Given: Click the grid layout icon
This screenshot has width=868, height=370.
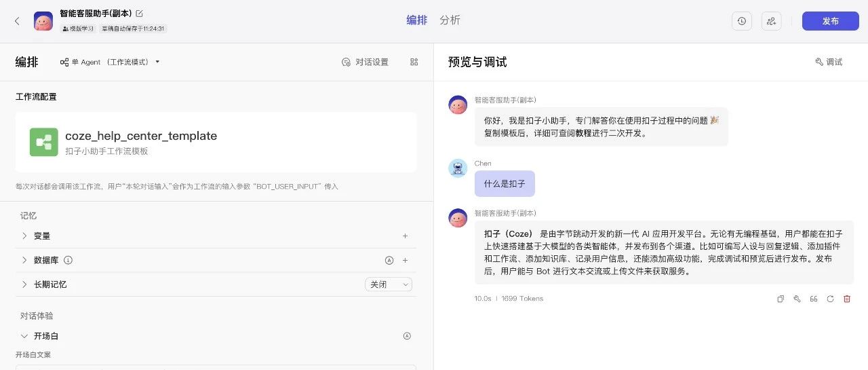Looking at the screenshot, I should click(x=414, y=62).
